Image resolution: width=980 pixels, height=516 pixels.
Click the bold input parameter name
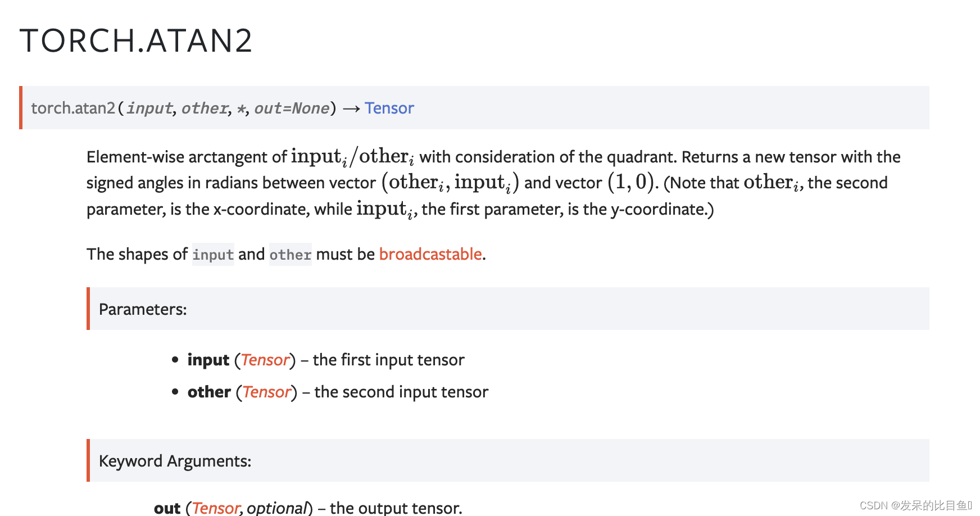point(208,360)
